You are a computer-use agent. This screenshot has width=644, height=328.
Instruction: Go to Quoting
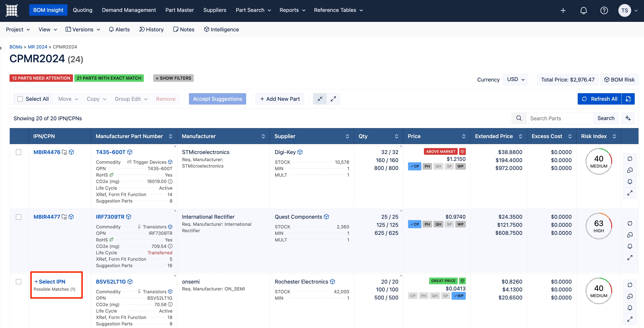[82, 10]
